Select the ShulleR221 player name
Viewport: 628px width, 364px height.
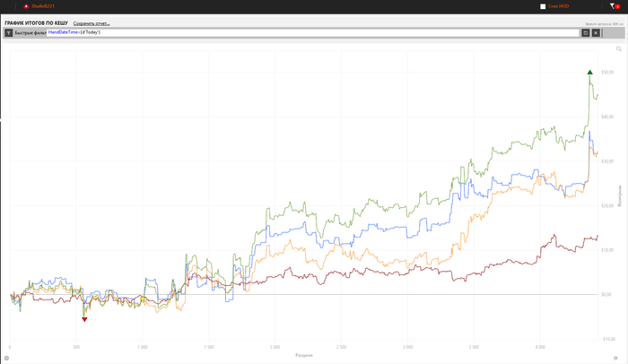pyautogui.click(x=43, y=6)
